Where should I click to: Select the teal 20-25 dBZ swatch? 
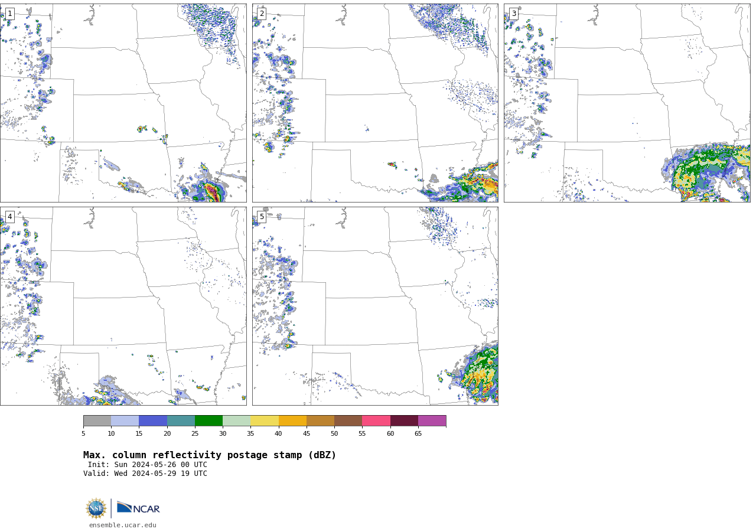click(181, 420)
